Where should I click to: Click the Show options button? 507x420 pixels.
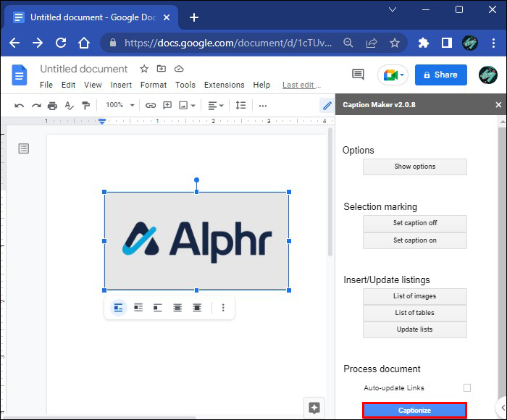tap(414, 167)
